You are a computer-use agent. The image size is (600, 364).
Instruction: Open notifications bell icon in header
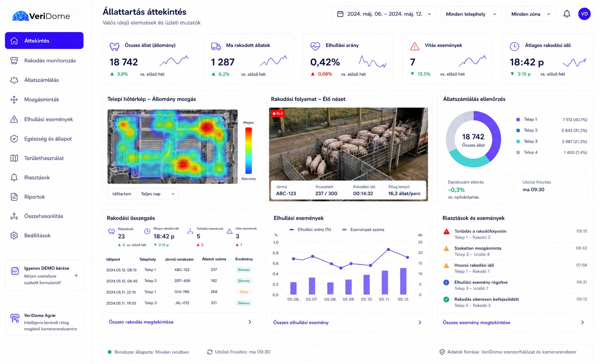[x=566, y=14]
